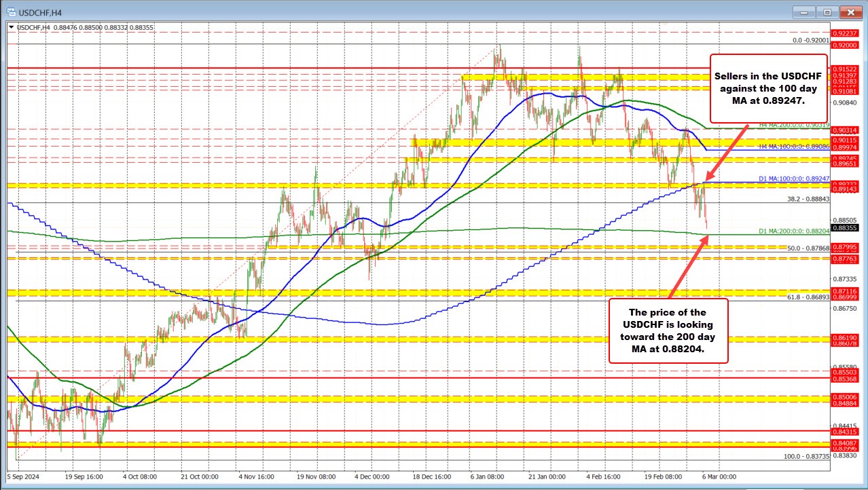The width and height of the screenshot is (868, 490).
Task: Select the 50.0 Fibonacci level label at 0.87868
Action: 808,248
